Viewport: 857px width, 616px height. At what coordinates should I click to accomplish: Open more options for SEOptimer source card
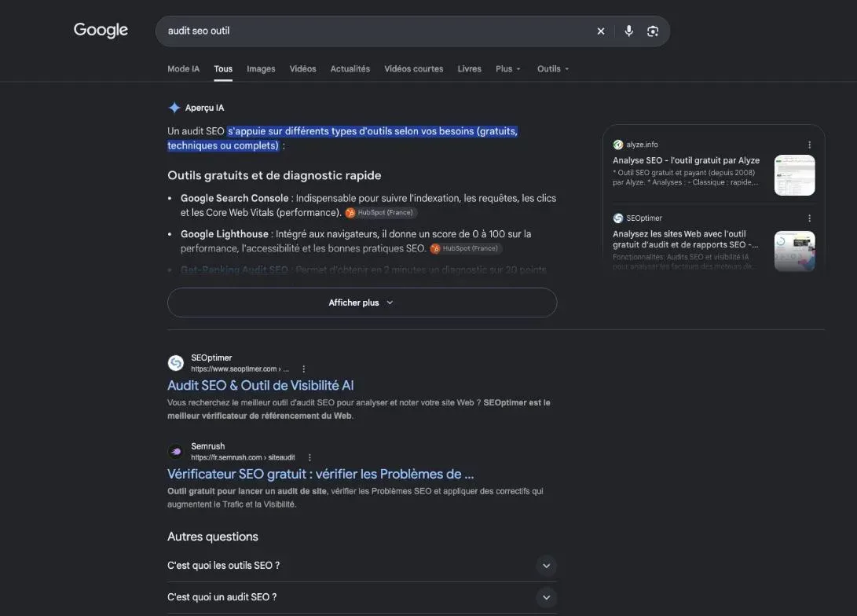[x=809, y=218]
